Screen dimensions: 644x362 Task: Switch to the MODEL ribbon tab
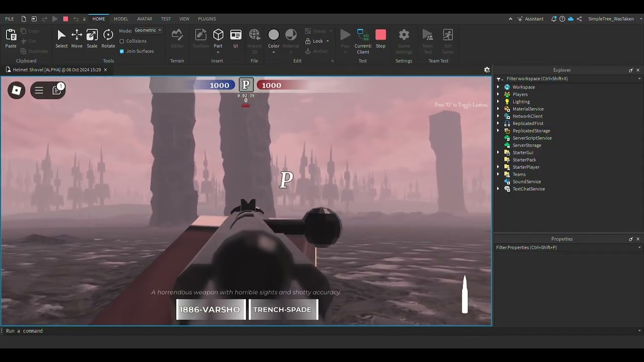(x=121, y=19)
